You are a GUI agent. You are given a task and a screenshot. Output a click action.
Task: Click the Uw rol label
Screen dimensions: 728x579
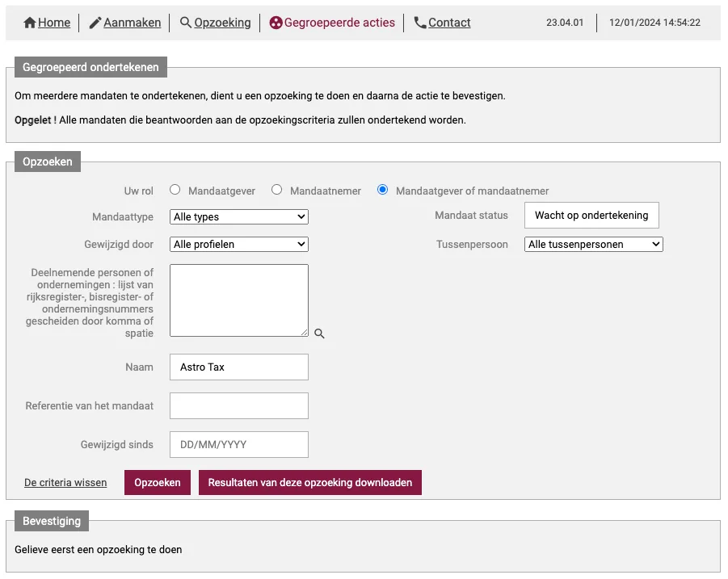pyautogui.click(x=138, y=191)
